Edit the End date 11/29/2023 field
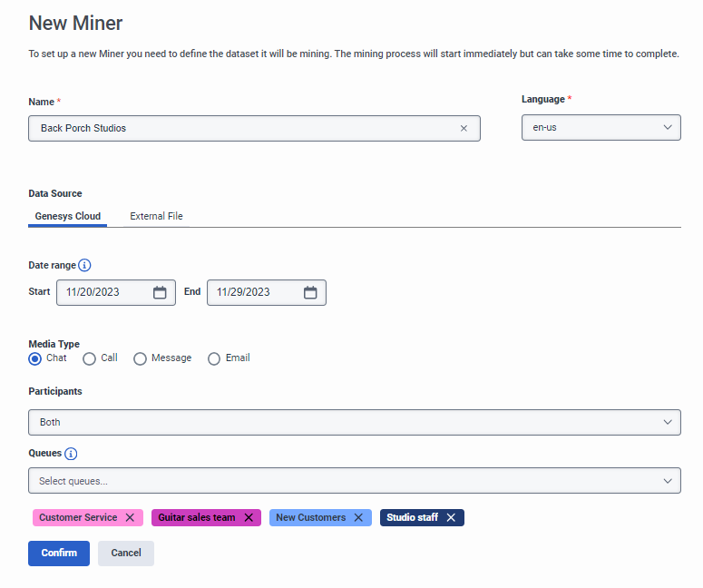 (x=267, y=292)
